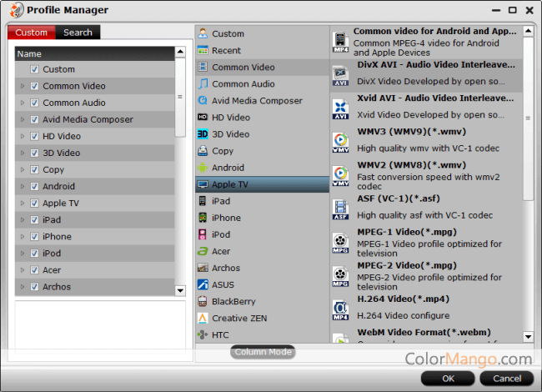
Task: Uncheck the Common Video checkbox
Action: tap(34, 86)
